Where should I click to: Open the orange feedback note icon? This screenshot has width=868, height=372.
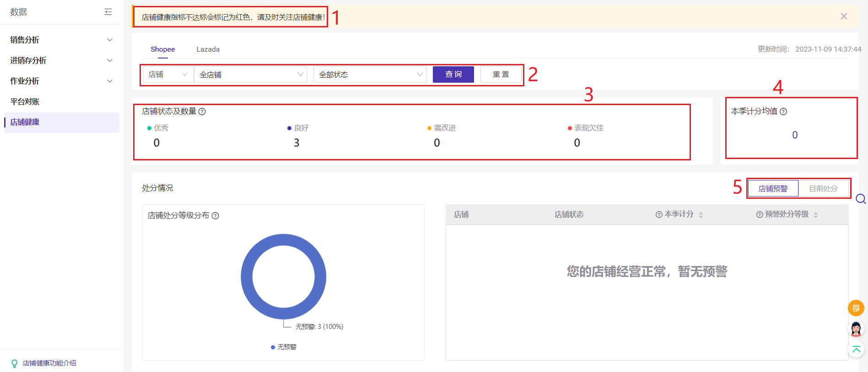pyautogui.click(x=856, y=308)
